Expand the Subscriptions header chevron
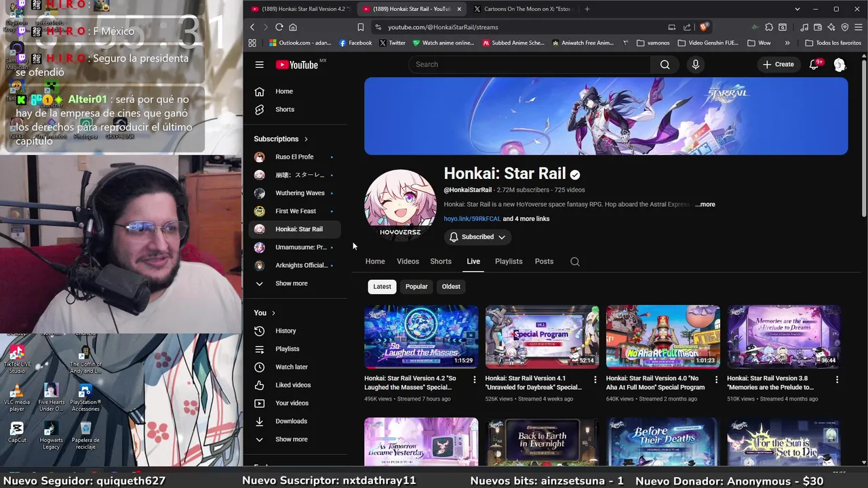The height and width of the screenshot is (488, 868). click(x=306, y=139)
